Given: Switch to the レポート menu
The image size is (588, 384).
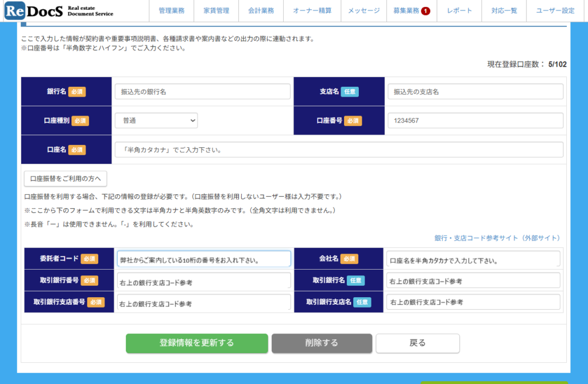Looking at the screenshot, I should click(459, 11).
